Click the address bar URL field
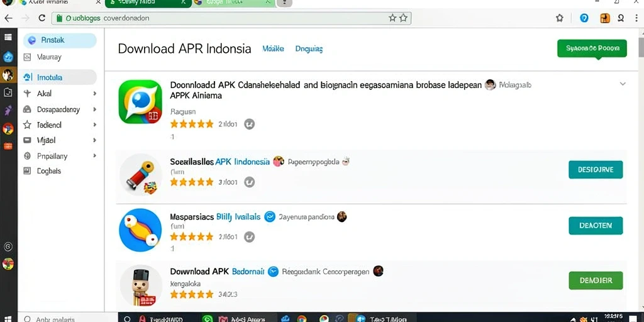Screen dimensions: 644x322 pos(231,18)
